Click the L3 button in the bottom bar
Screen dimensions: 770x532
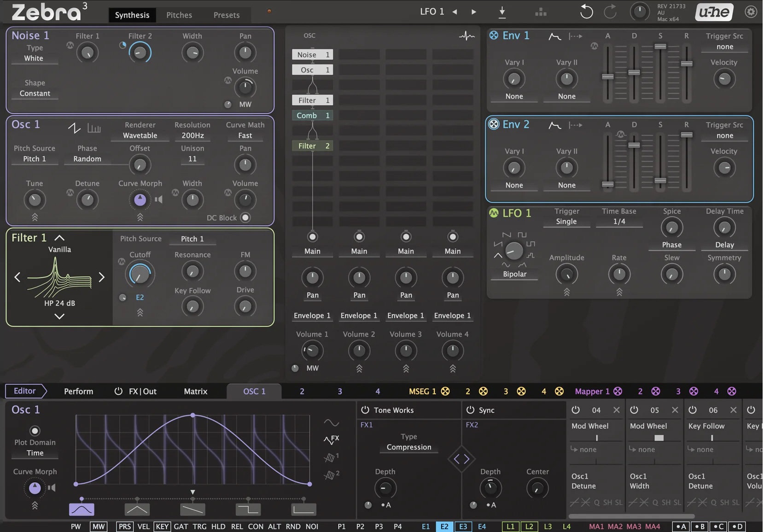click(x=548, y=526)
